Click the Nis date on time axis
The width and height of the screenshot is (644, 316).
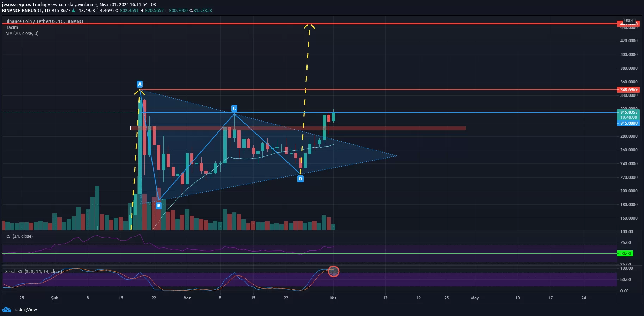click(x=333, y=298)
